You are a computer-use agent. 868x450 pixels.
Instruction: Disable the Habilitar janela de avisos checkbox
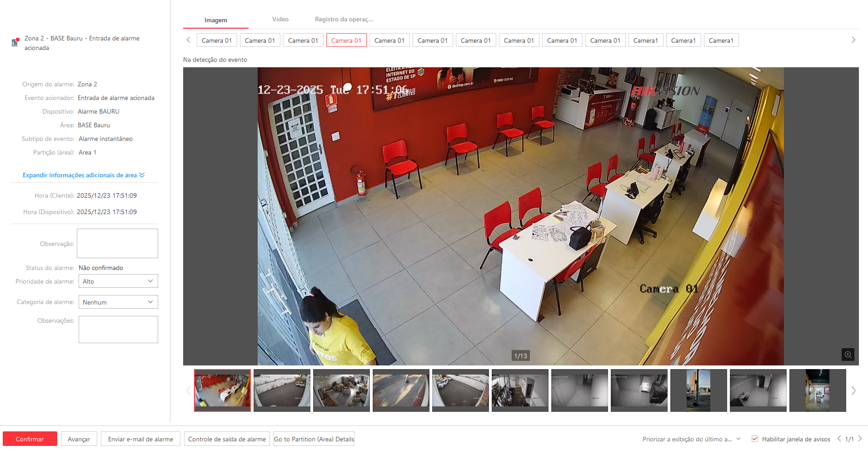pyautogui.click(x=755, y=439)
